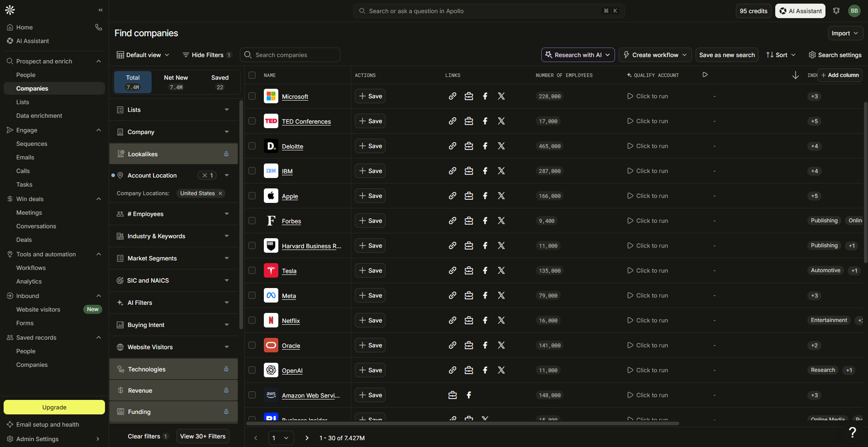
Task: Click the down-arrow icon in table header
Action: (x=795, y=75)
